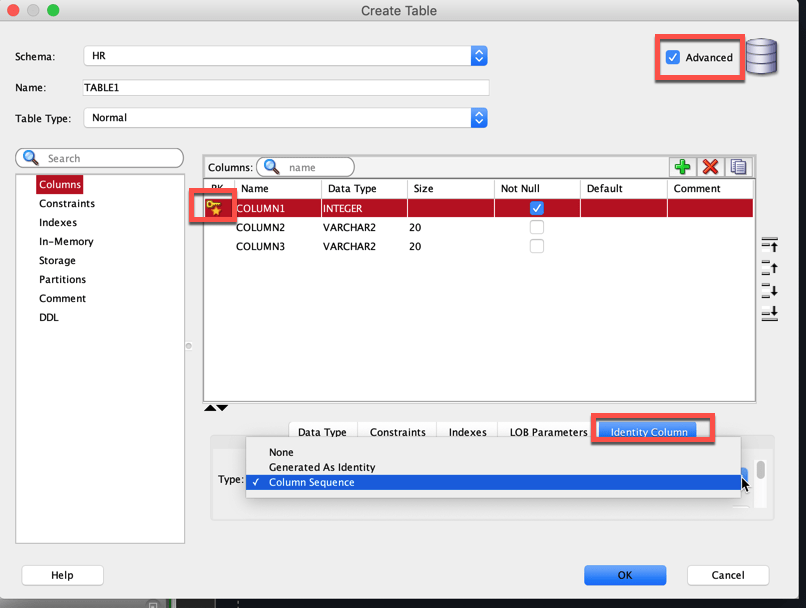Open the Table Type dropdown

[x=479, y=117]
